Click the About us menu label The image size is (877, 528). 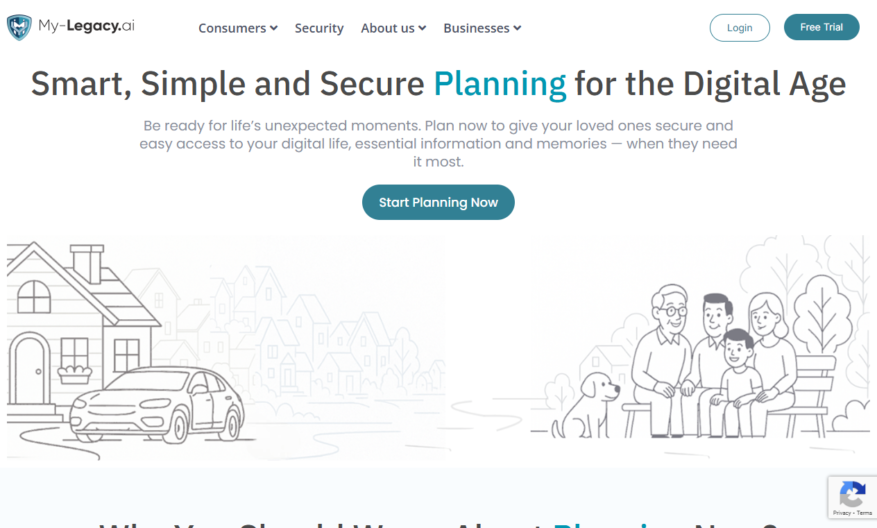(388, 28)
